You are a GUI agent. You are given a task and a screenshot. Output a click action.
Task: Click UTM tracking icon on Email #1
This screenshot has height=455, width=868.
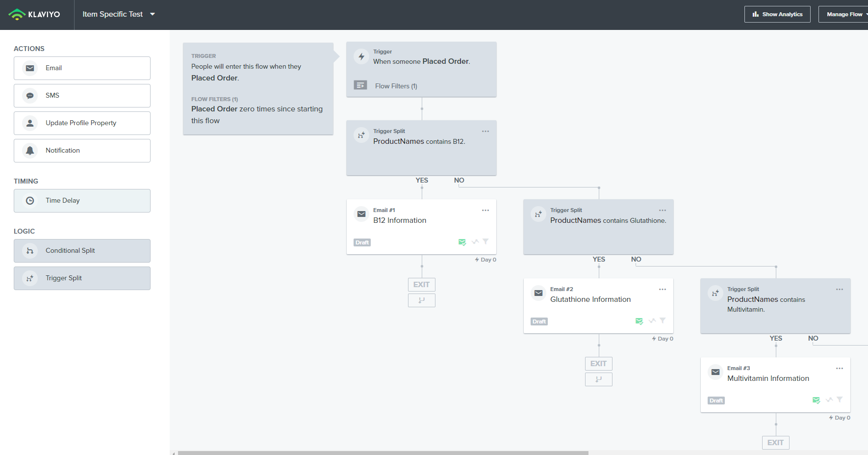475,241
